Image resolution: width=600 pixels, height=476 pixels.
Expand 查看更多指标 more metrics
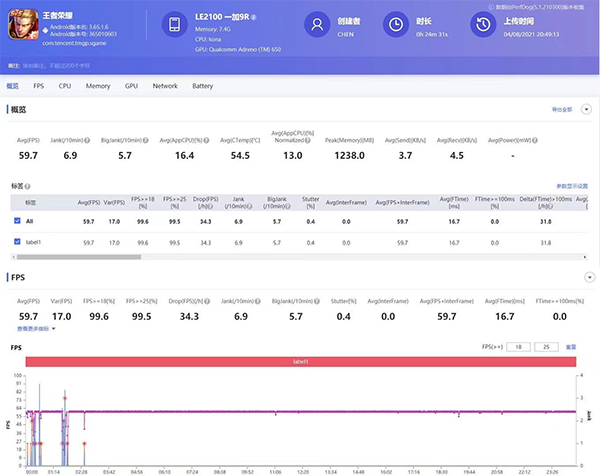click(33, 327)
